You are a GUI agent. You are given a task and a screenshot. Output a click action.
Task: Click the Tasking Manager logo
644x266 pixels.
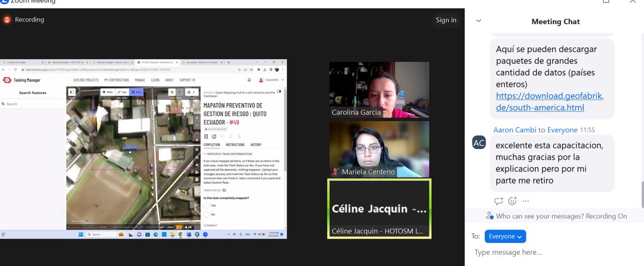21,80
